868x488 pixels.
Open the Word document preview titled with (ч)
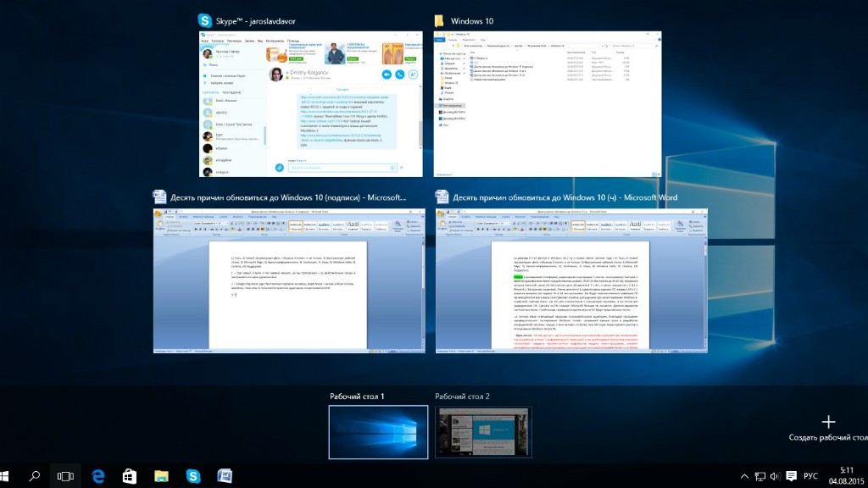click(x=572, y=280)
